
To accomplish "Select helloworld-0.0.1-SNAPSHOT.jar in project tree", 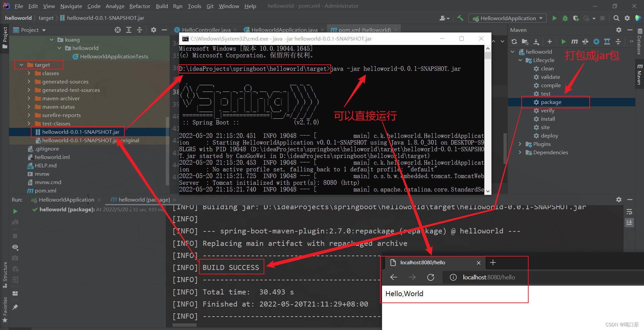I will tap(80, 132).
